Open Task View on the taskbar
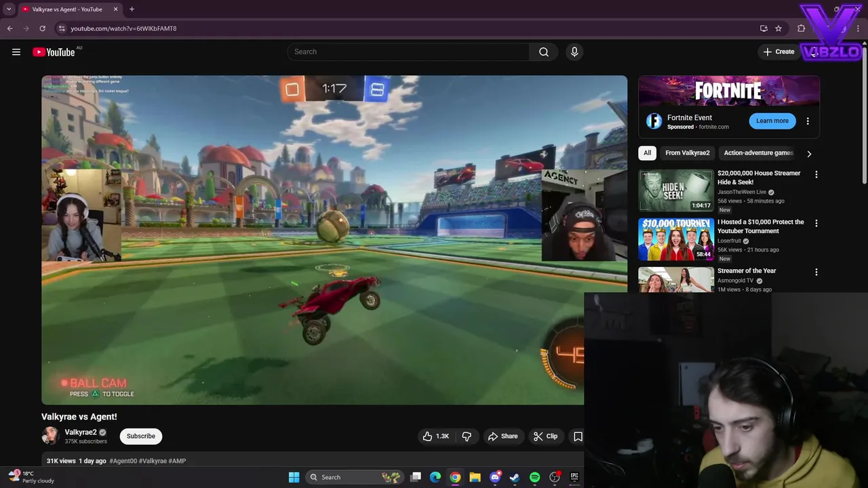Image resolution: width=868 pixels, height=488 pixels. 416,477
